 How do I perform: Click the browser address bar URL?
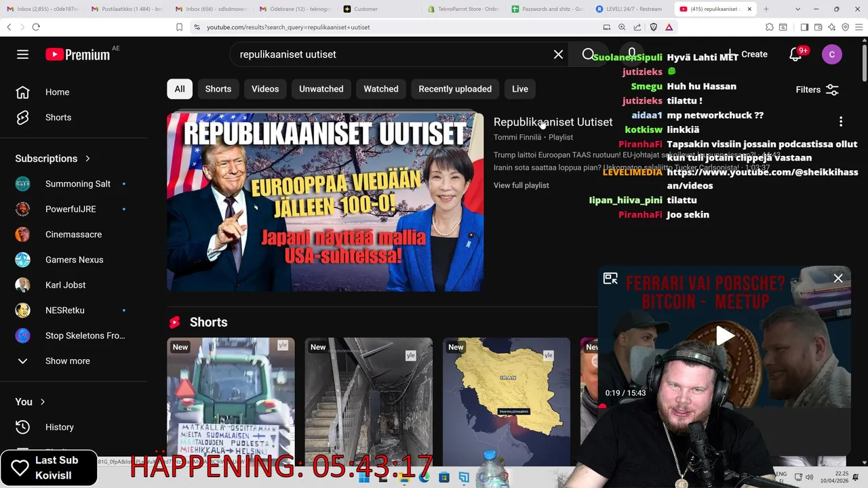pyautogui.click(x=288, y=27)
